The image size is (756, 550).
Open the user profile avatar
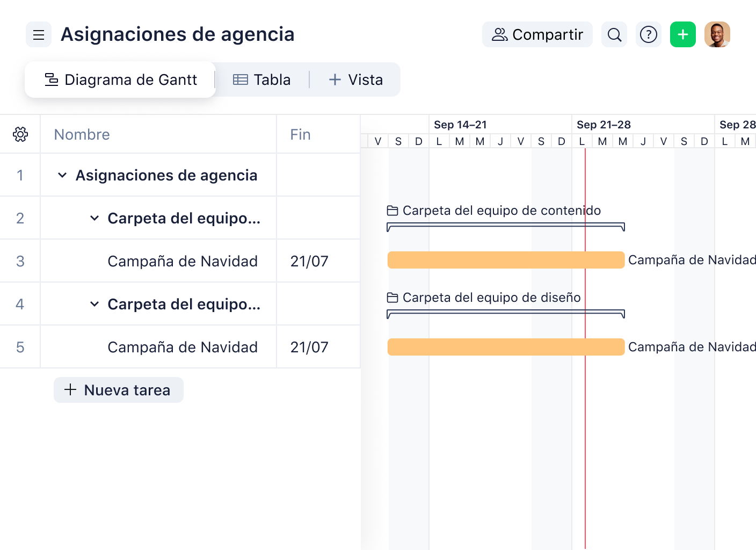click(717, 34)
